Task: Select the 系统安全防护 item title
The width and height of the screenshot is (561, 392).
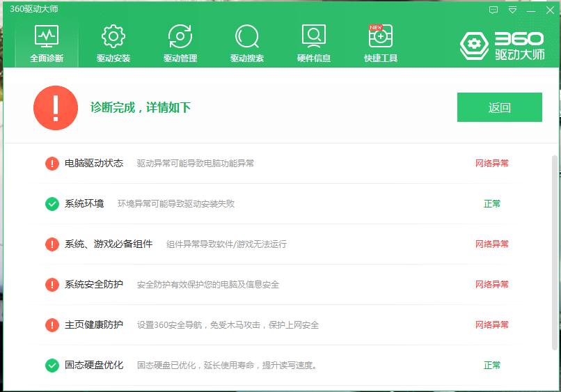Action: (94, 285)
